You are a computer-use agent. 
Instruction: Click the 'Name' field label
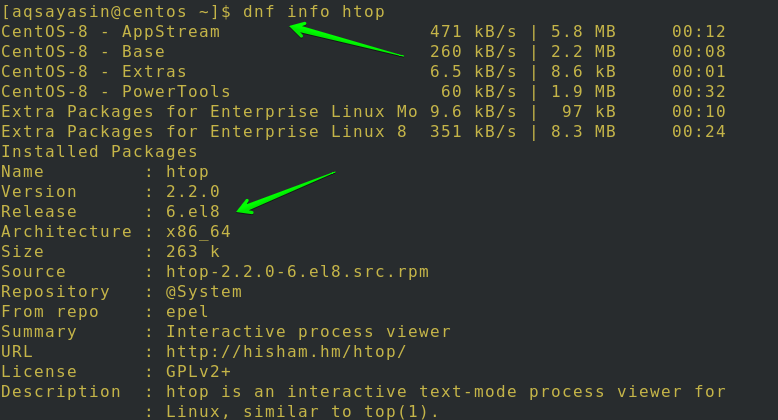[x=22, y=172]
